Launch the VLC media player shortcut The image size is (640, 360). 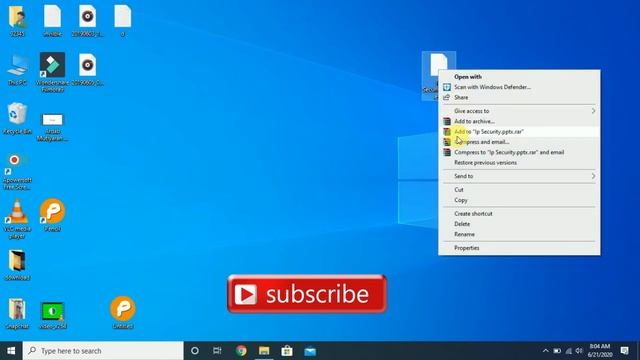point(17,211)
